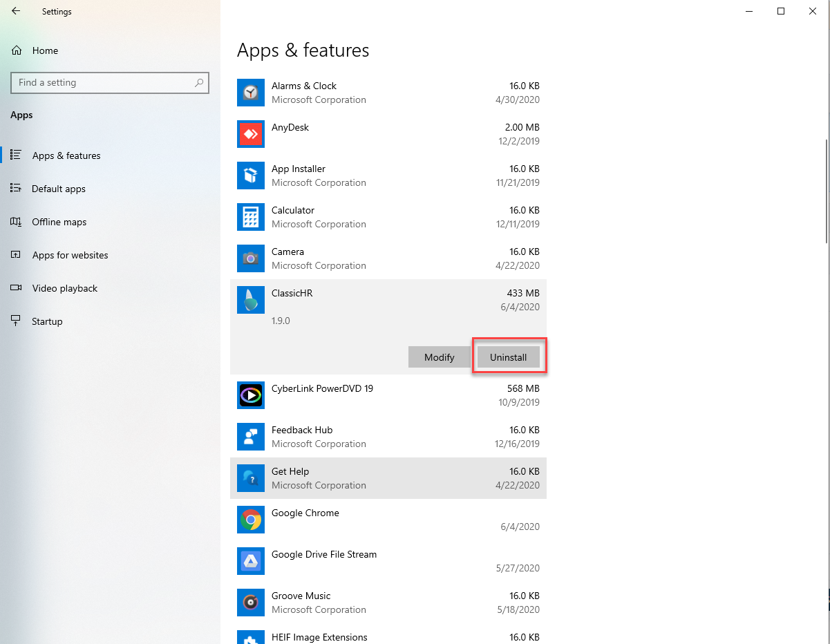
Task: Open Default apps settings
Action: (111, 189)
